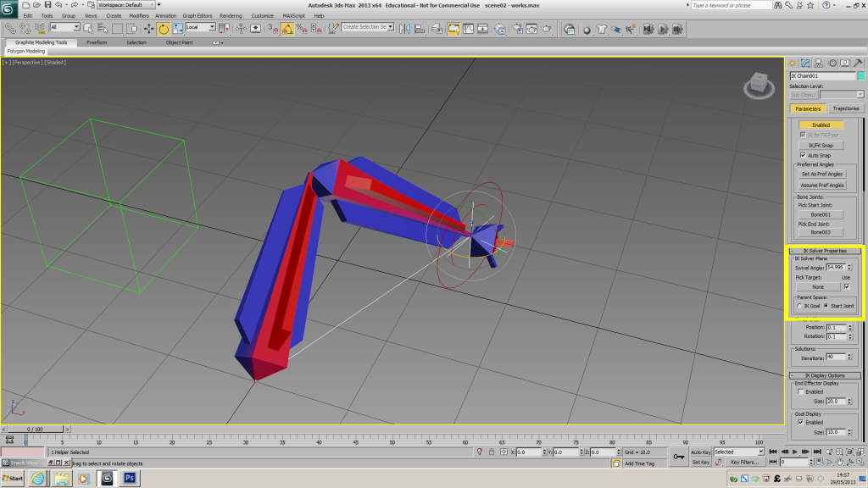Toggle the Angle Snap icon

[x=287, y=28]
